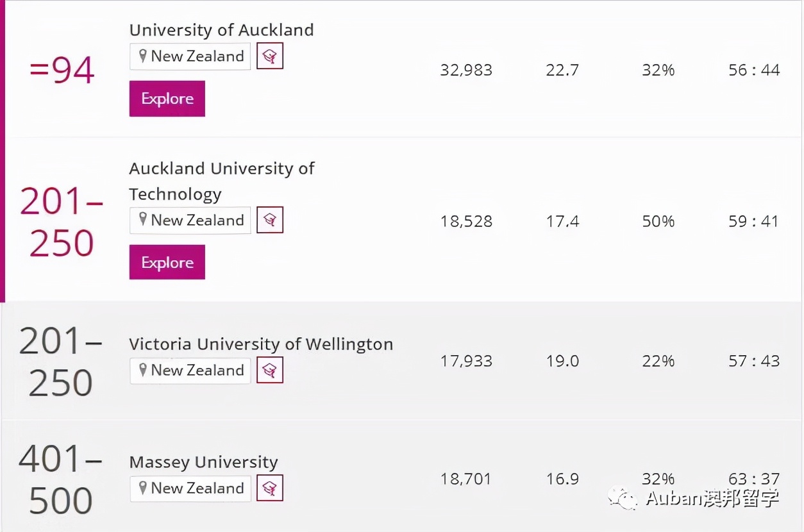Click the 32,983 student count value
The height and width of the screenshot is (532, 804).
(466, 71)
